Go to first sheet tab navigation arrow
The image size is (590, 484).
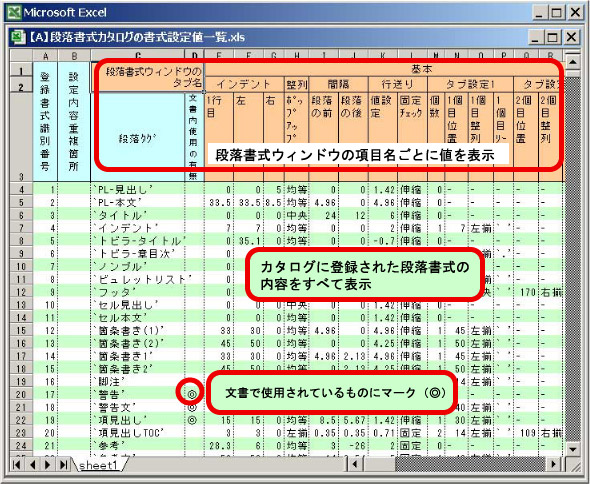click(x=16, y=464)
